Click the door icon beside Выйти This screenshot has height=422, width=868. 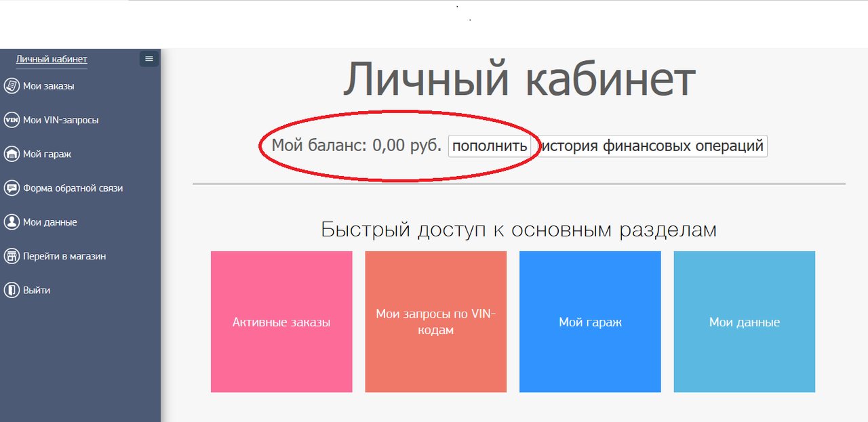(x=11, y=290)
